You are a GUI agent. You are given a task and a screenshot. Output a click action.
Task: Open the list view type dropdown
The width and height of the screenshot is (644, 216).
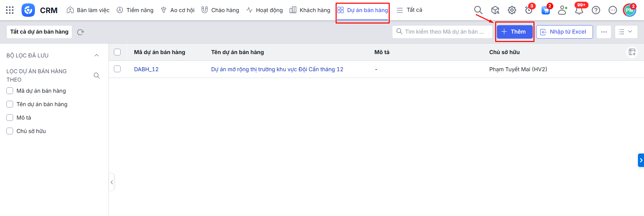pyautogui.click(x=626, y=32)
